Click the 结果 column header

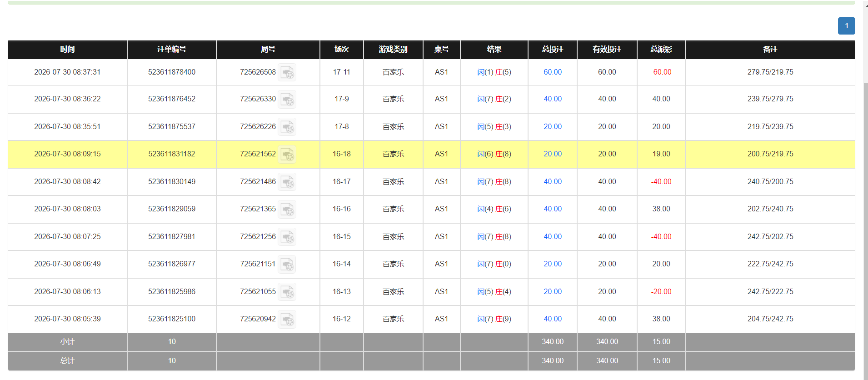[x=494, y=50]
